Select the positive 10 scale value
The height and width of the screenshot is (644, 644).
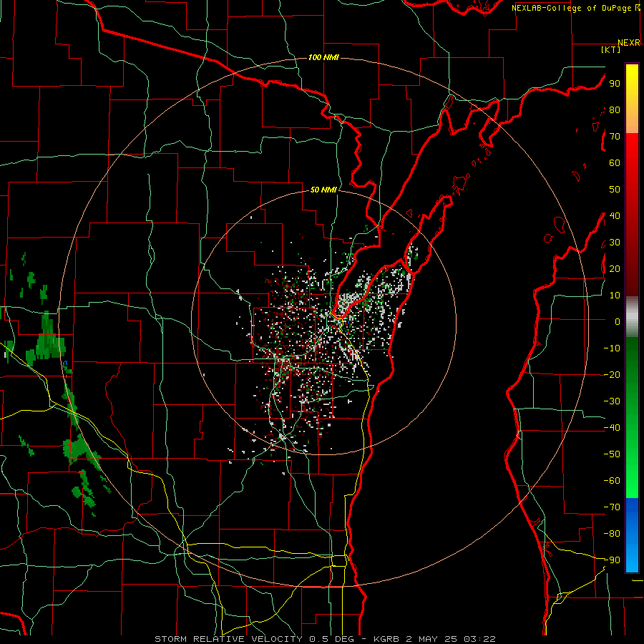[615, 296]
